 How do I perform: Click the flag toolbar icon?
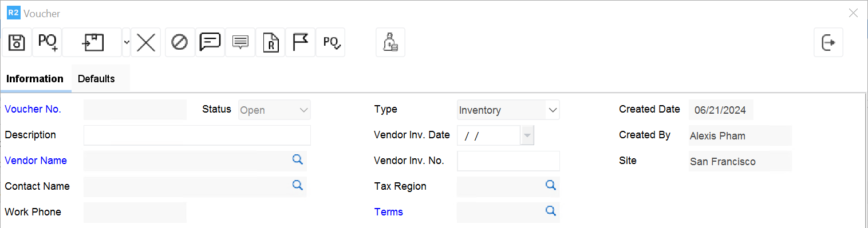pos(300,42)
